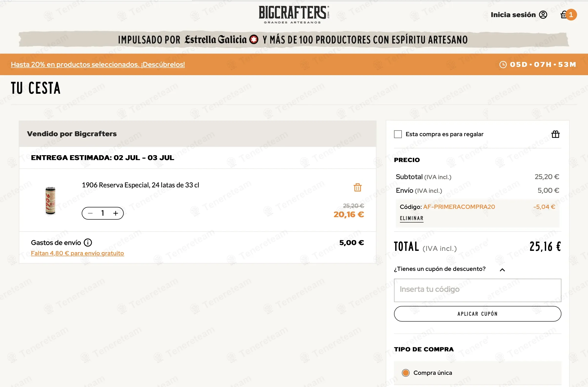Click the 'TIPO DE COMPRA' section heading
The height and width of the screenshot is (387, 588).
pos(424,349)
